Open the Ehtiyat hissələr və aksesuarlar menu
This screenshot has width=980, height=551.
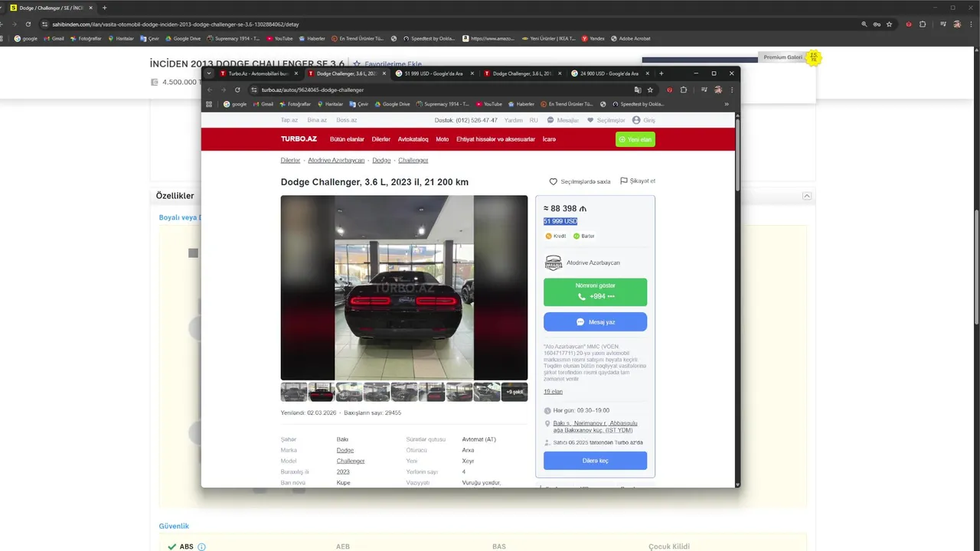(x=495, y=139)
